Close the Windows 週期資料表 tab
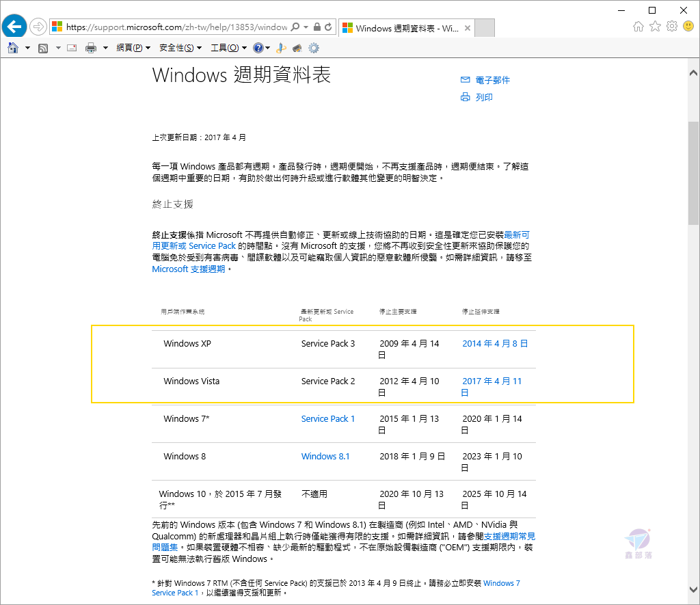 pyautogui.click(x=468, y=28)
